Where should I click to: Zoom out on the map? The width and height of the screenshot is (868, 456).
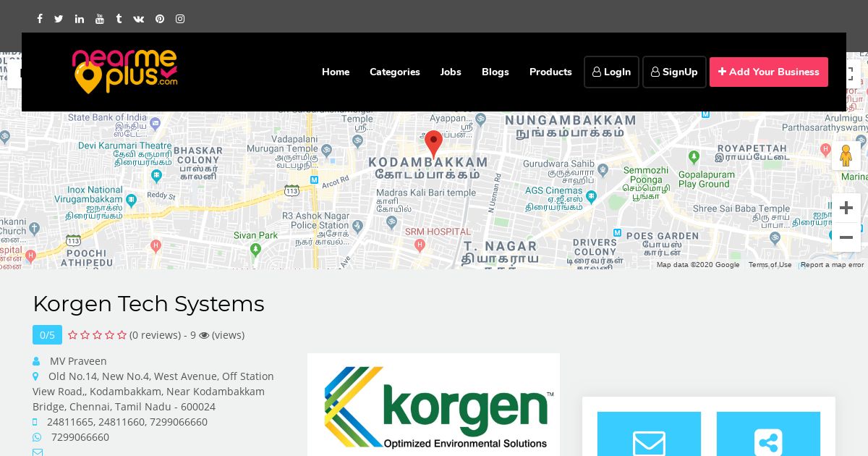[846, 237]
